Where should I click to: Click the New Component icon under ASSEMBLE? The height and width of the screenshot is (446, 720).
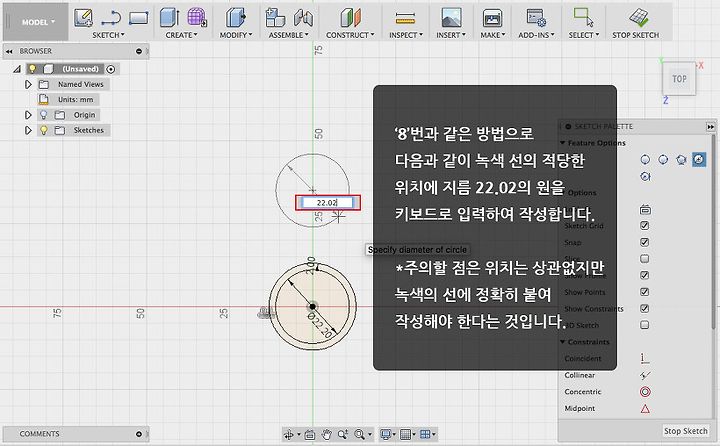(275, 18)
